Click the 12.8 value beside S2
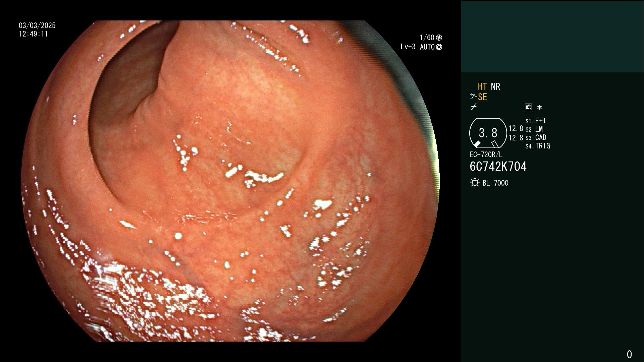 tap(516, 128)
